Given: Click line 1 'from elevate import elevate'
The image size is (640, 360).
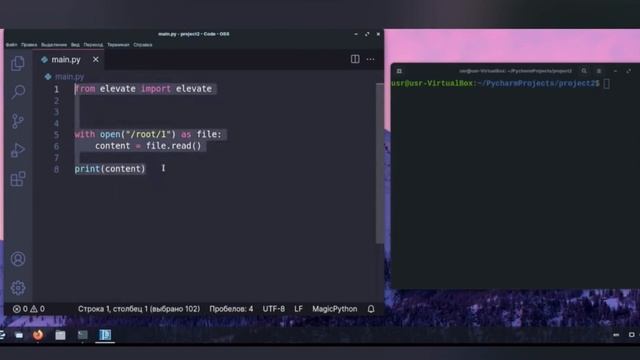Looking at the screenshot, I should 143,89.
